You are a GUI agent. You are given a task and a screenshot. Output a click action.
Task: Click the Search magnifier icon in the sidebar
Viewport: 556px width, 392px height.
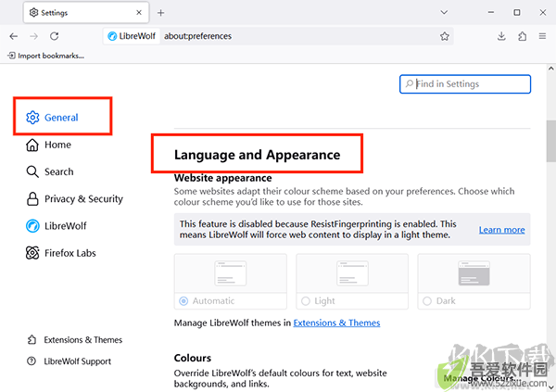(32, 171)
